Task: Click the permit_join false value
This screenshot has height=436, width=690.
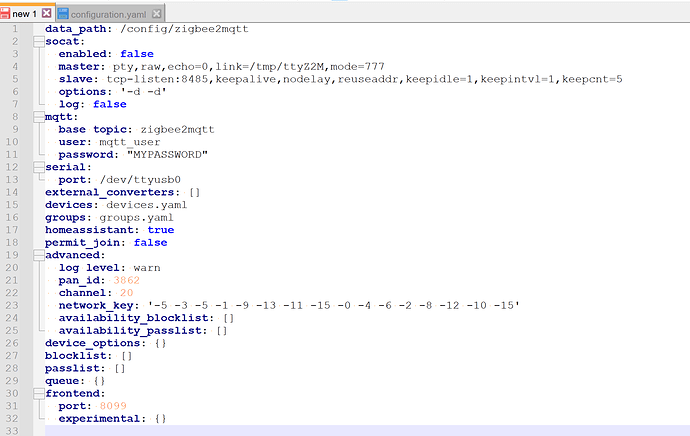Action: (150, 242)
